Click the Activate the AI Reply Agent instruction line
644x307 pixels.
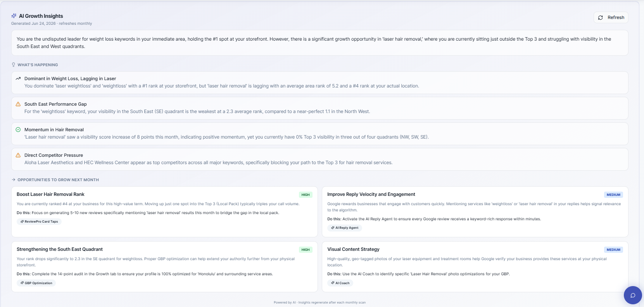point(434,219)
